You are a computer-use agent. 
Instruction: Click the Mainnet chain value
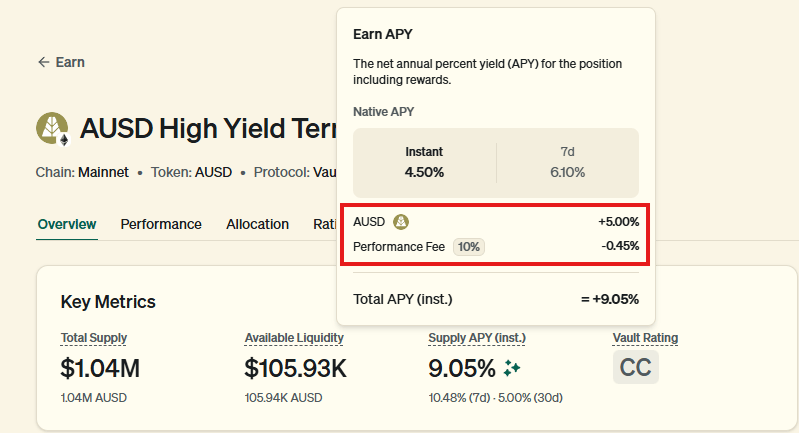tap(104, 172)
